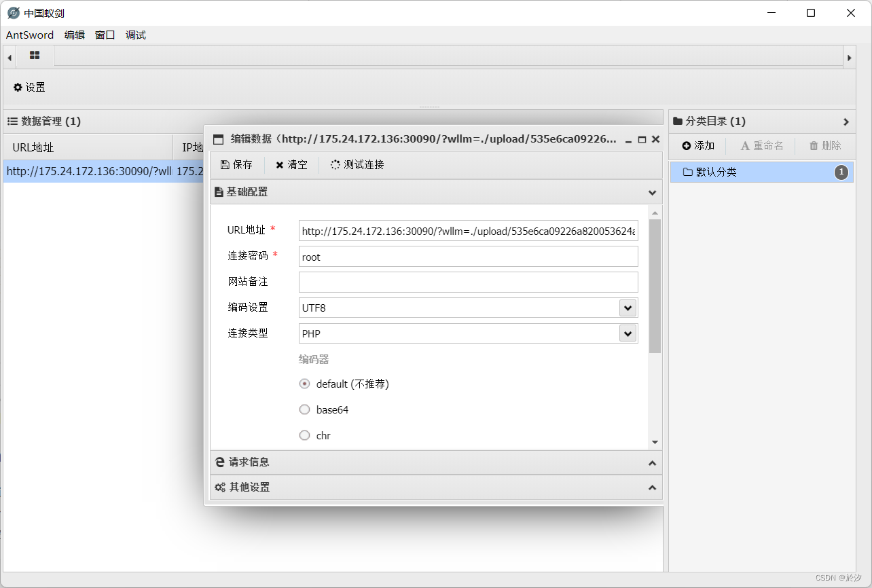Open the 编辑 menu
The image size is (872, 588).
pyautogui.click(x=75, y=35)
